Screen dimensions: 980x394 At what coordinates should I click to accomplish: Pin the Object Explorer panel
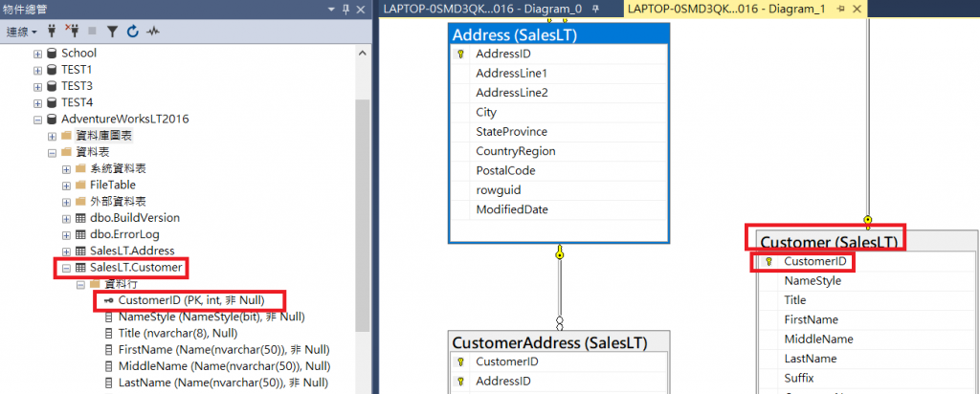[345, 10]
